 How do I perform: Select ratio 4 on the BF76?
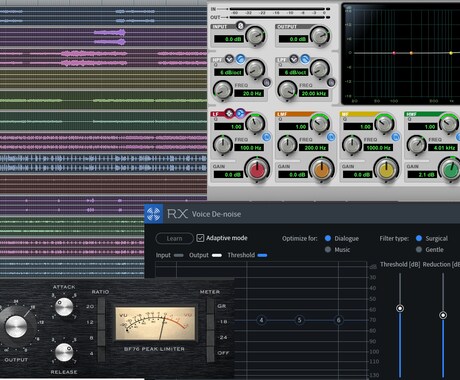[x=101, y=353]
